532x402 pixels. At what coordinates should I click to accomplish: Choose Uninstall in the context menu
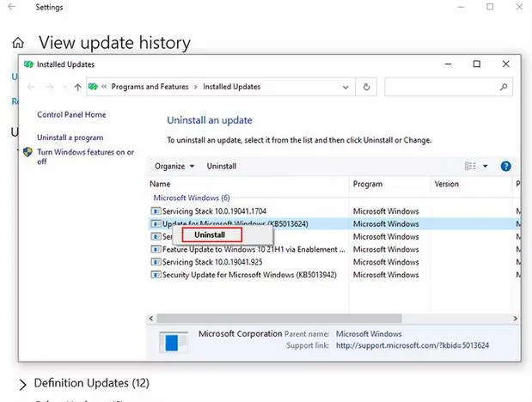pos(211,234)
